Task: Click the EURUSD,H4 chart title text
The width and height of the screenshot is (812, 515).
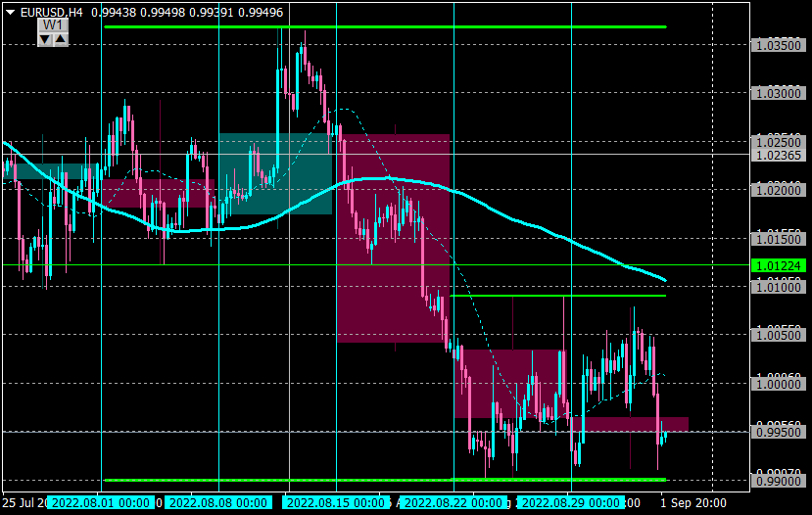Action: (51, 13)
